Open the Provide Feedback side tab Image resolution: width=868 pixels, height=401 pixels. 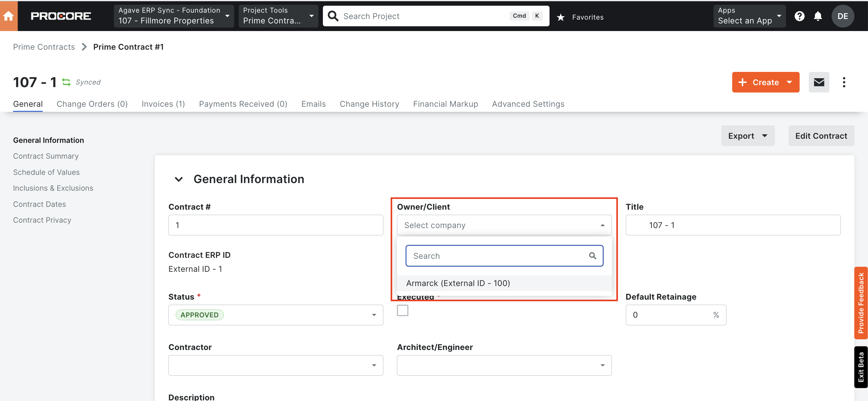point(861,303)
